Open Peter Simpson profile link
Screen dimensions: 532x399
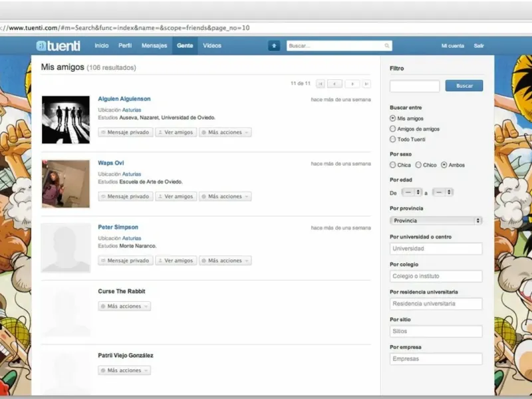click(118, 227)
